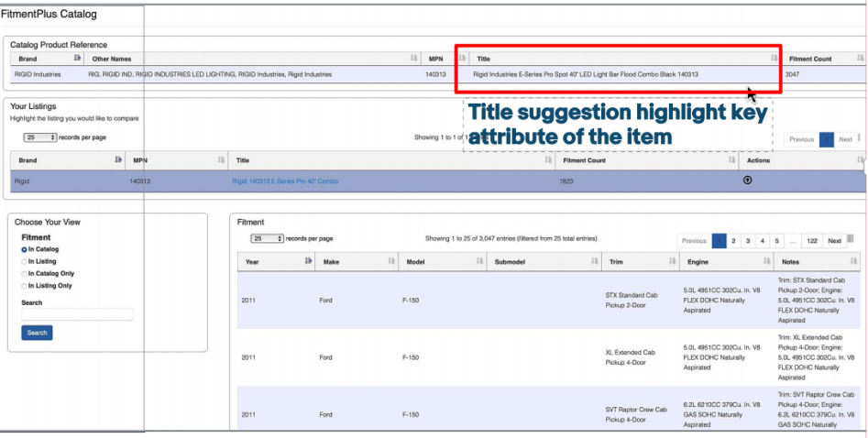Screen dimensions: 868x438
Task: Go to fitment page 4
Action: 763,241
